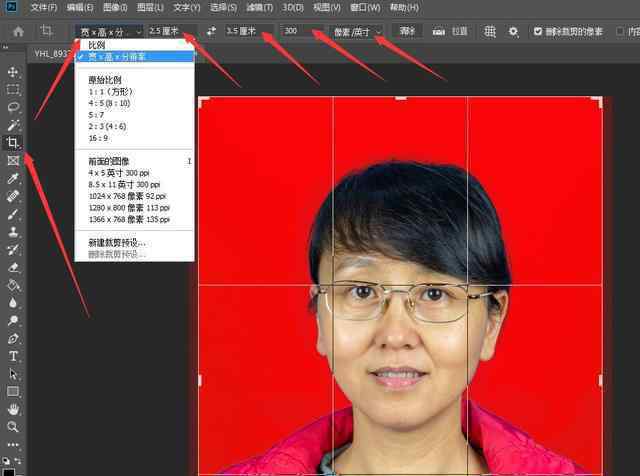This screenshot has height=476, width=640.
Task: Open the 文件(F) menu
Action: [44, 7]
